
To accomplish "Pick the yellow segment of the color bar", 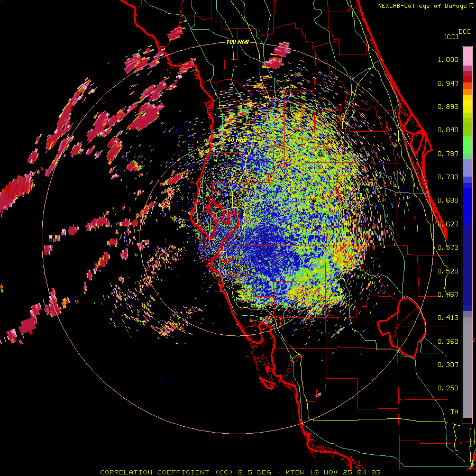I will [467, 104].
